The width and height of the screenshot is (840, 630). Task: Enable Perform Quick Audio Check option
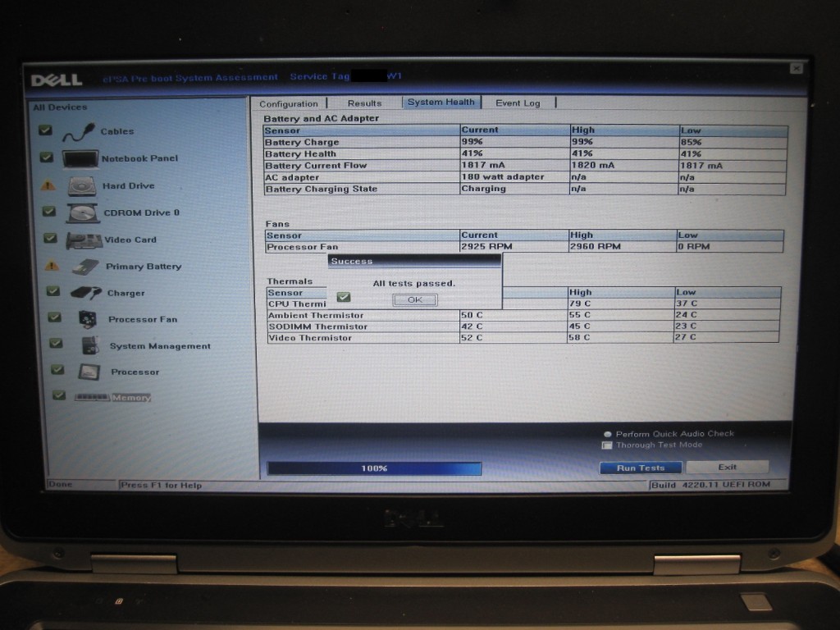[608, 435]
